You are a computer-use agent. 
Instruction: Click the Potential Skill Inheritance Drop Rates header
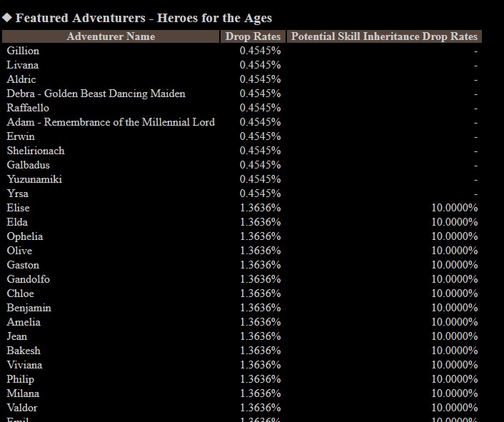pyautogui.click(x=384, y=36)
